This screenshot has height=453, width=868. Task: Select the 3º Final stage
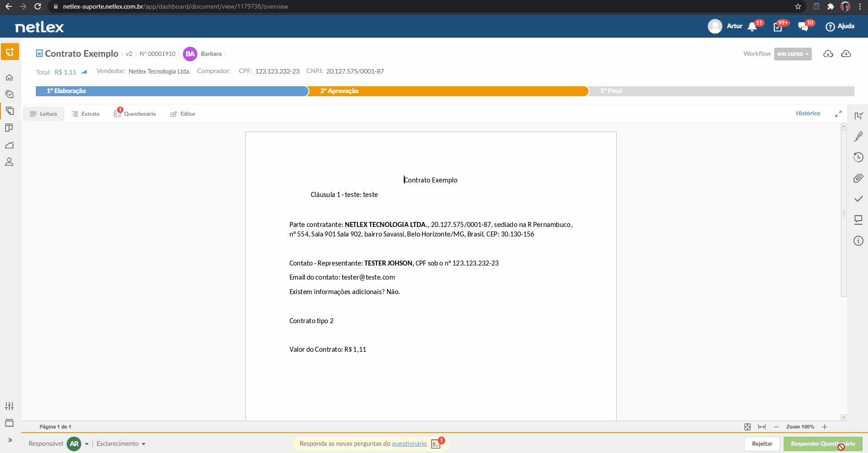(721, 91)
